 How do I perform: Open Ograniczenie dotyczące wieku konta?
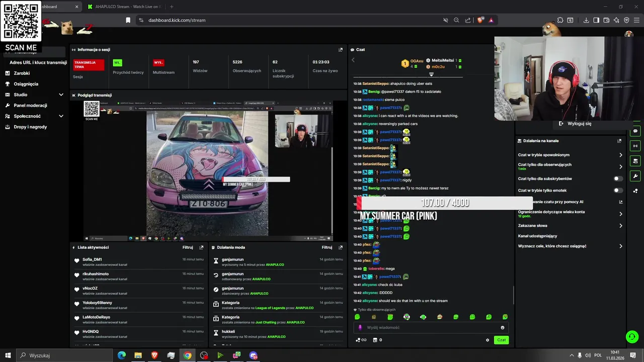(x=570, y=214)
